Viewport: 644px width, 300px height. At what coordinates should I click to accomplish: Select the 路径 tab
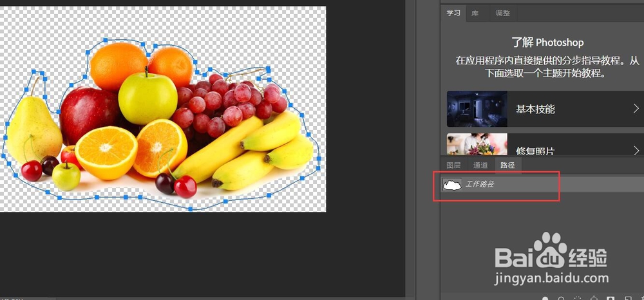[507, 165]
